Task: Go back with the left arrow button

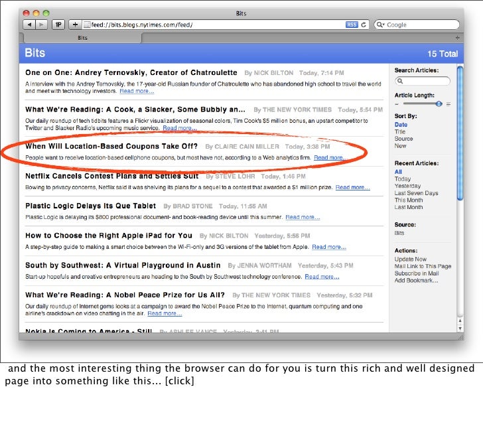Action: (29, 25)
